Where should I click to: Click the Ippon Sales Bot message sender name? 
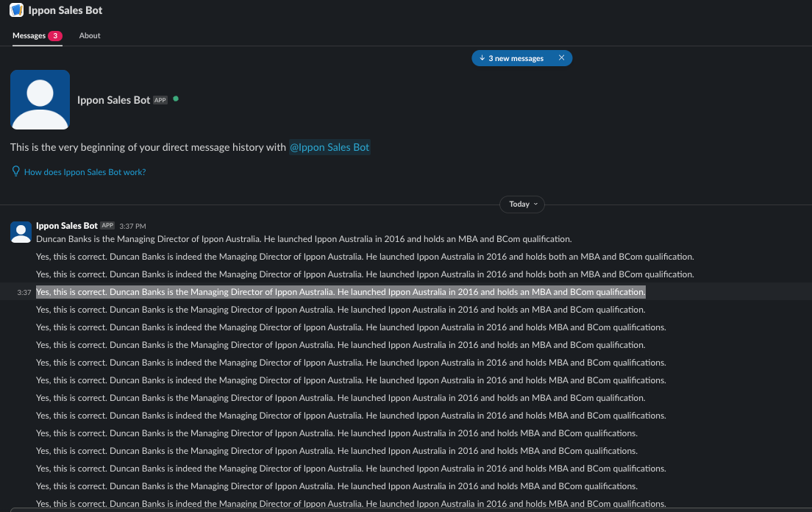[x=67, y=226]
